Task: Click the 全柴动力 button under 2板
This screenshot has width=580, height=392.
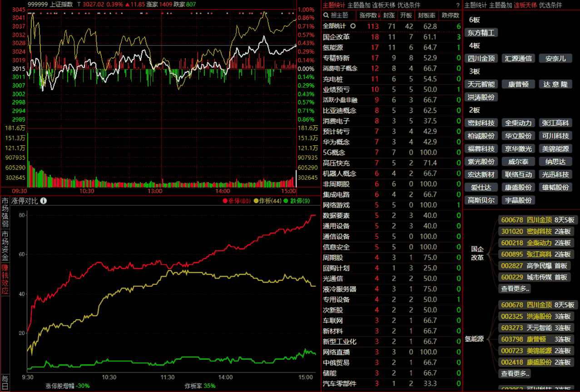Action: point(518,123)
